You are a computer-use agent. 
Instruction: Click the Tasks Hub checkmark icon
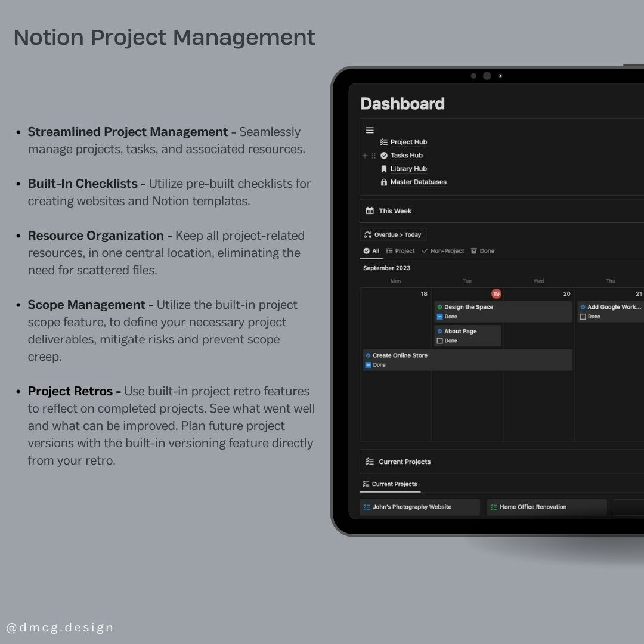[x=384, y=155]
